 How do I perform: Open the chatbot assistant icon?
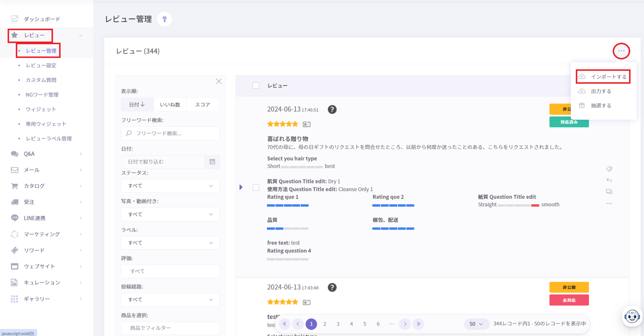632,316
